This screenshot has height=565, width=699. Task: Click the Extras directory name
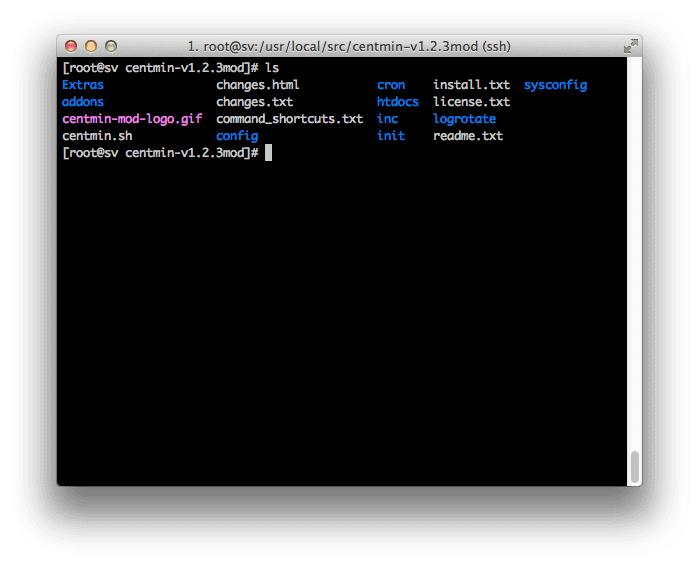(83, 85)
